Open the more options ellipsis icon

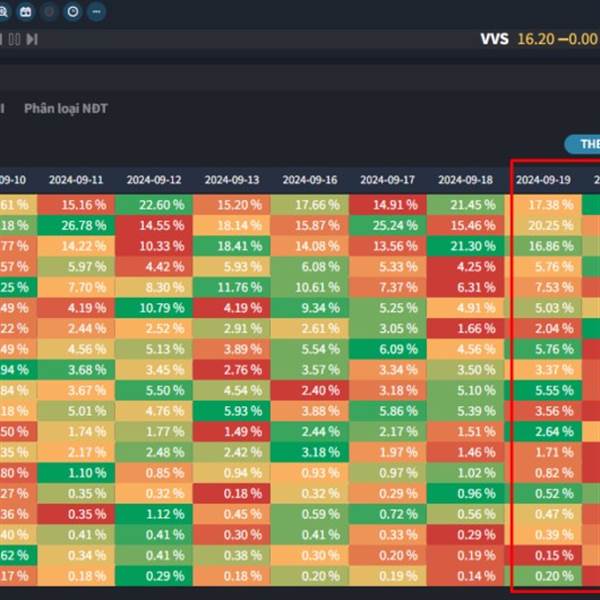96,11
